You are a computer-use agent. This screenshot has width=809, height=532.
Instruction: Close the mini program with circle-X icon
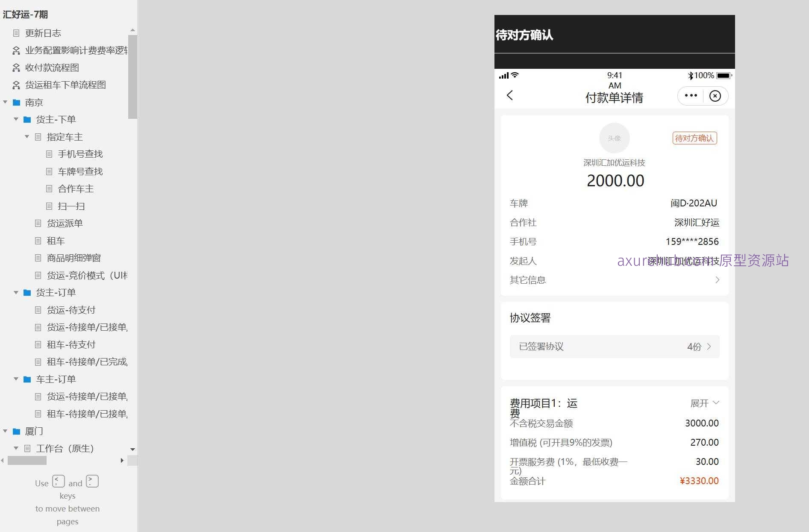pyautogui.click(x=715, y=96)
